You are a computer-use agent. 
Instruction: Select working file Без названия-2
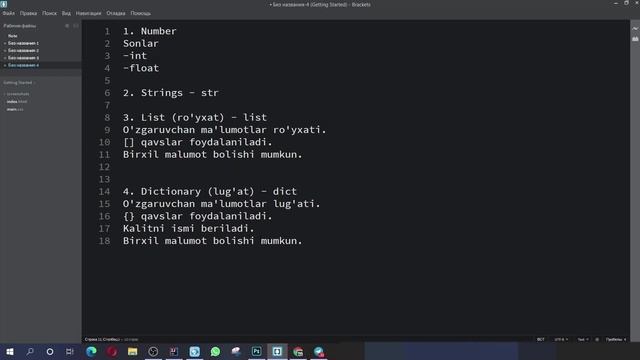(23, 50)
